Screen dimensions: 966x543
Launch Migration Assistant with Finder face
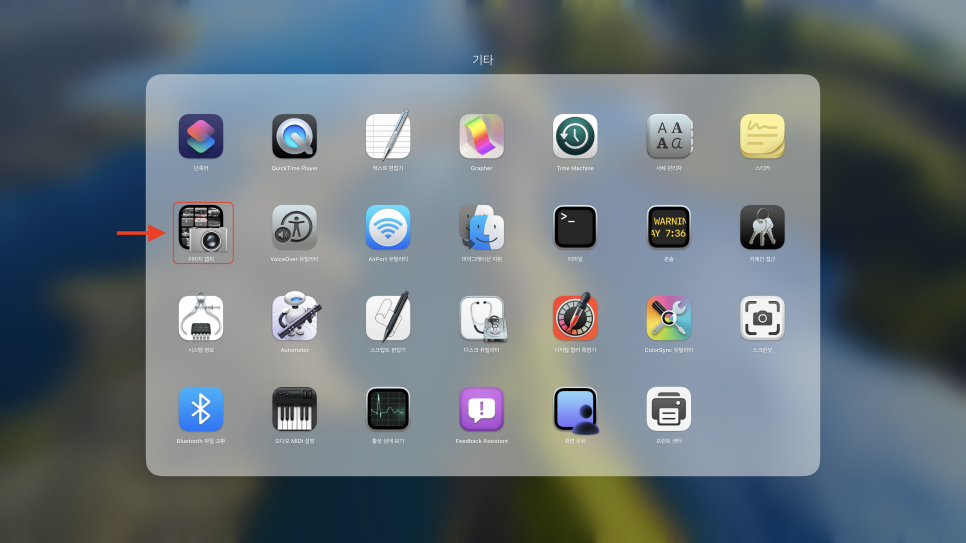[x=481, y=228]
